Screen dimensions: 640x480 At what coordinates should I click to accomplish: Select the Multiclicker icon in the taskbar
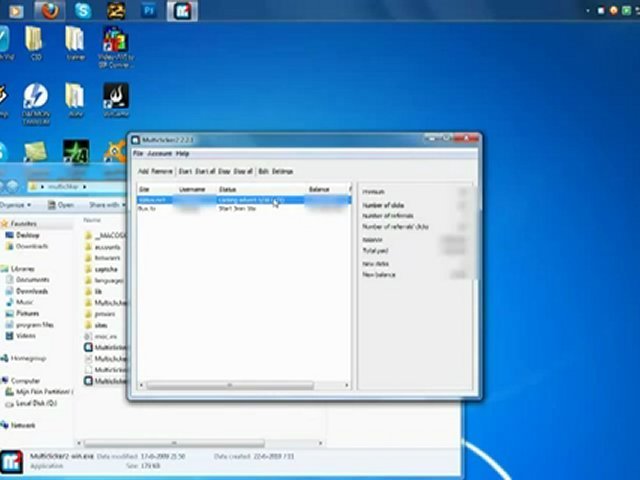pos(182,12)
